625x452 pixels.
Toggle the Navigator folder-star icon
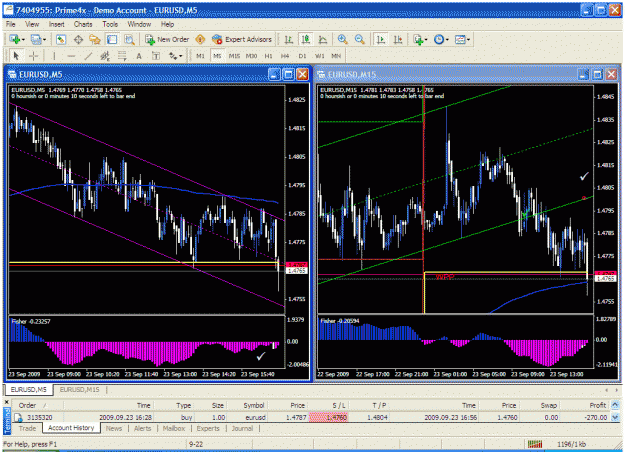95,39
